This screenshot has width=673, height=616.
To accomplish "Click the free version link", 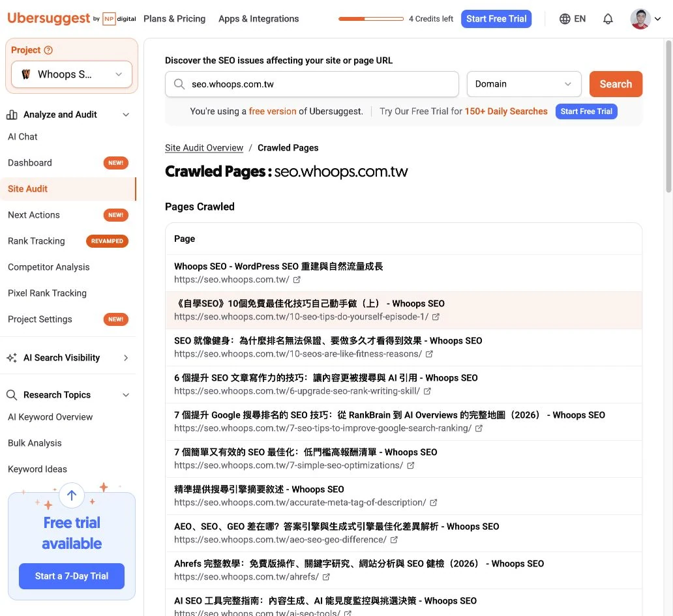I will [x=273, y=111].
